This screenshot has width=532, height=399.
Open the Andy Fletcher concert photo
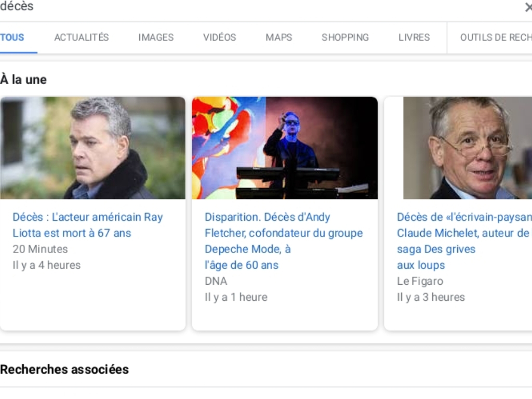(x=285, y=148)
